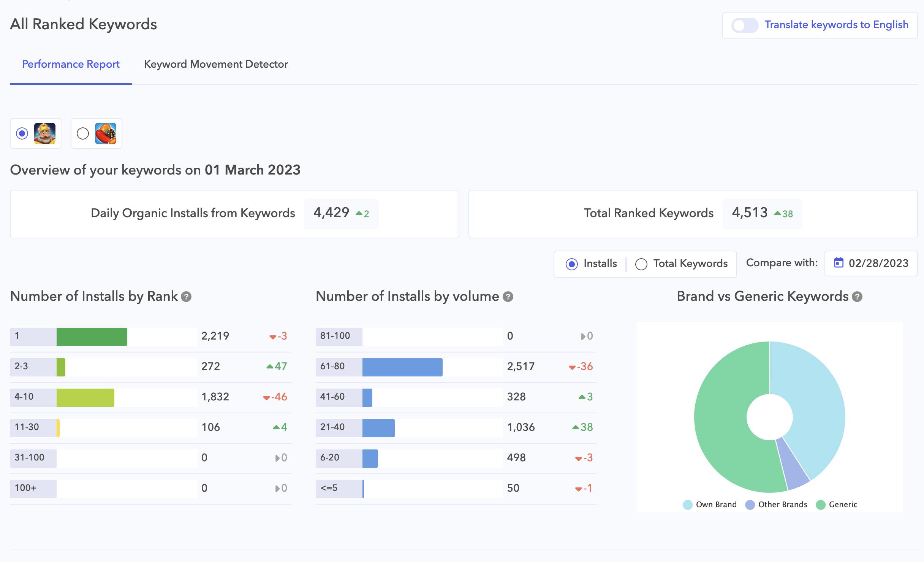Open the 02/28/2023 compare date picker
The width and height of the screenshot is (924, 562).
878,263
